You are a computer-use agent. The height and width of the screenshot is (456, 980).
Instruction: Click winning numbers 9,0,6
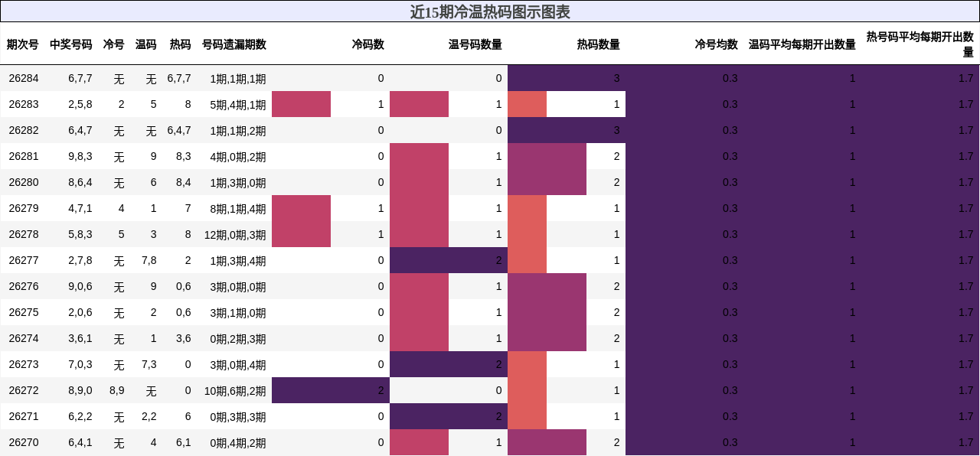coord(80,286)
